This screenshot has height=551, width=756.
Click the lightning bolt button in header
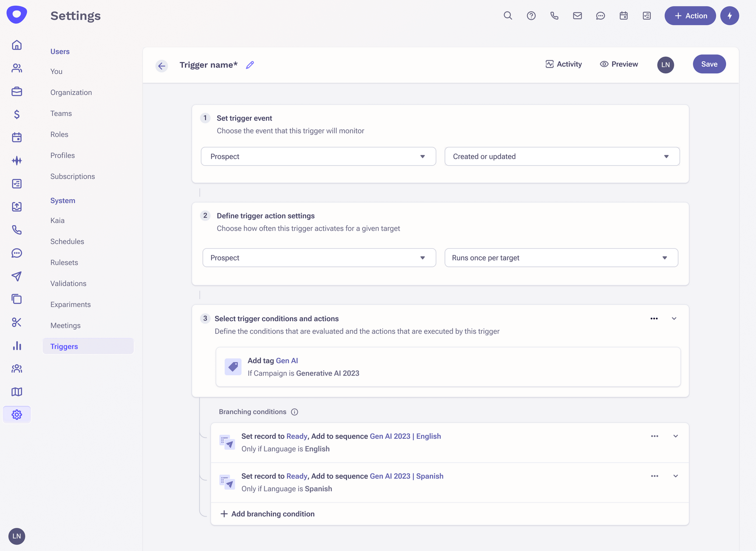pyautogui.click(x=729, y=15)
